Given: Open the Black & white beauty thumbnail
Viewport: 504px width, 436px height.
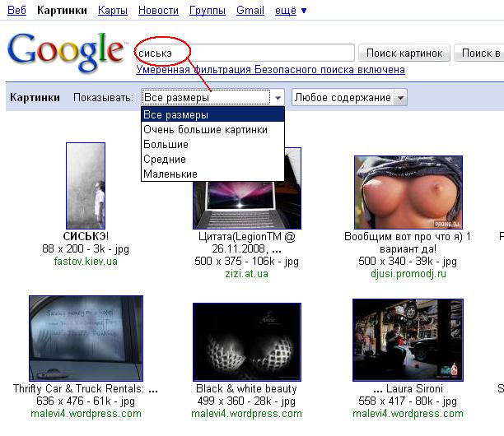Looking at the screenshot, I should (x=247, y=342).
